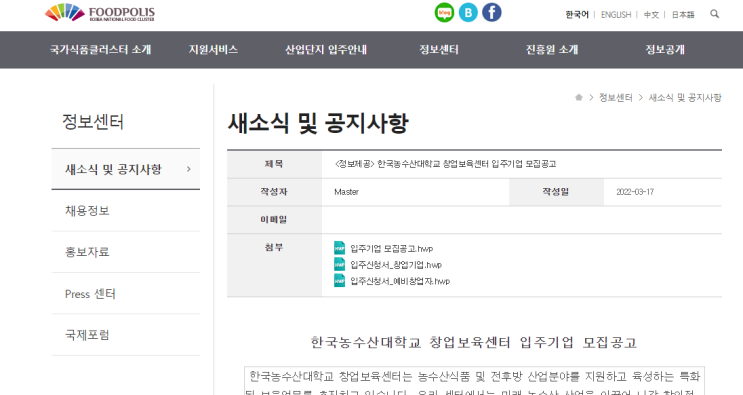This screenshot has width=743, height=395.
Task: Click hwp icon beside 입주신청서_창업기업 file
Action: (339, 264)
